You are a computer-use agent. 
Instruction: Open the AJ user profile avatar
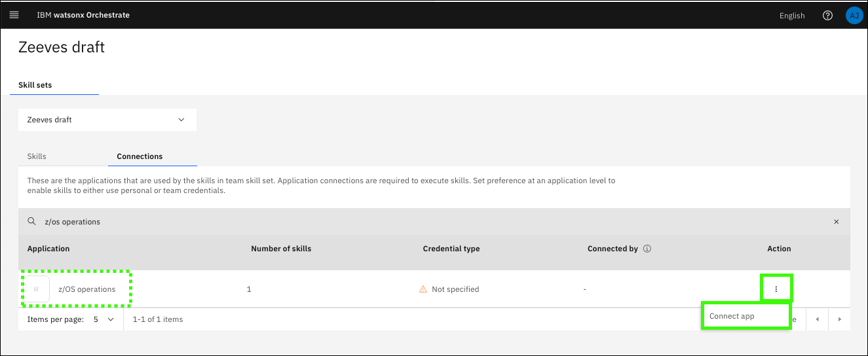coord(854,16)
